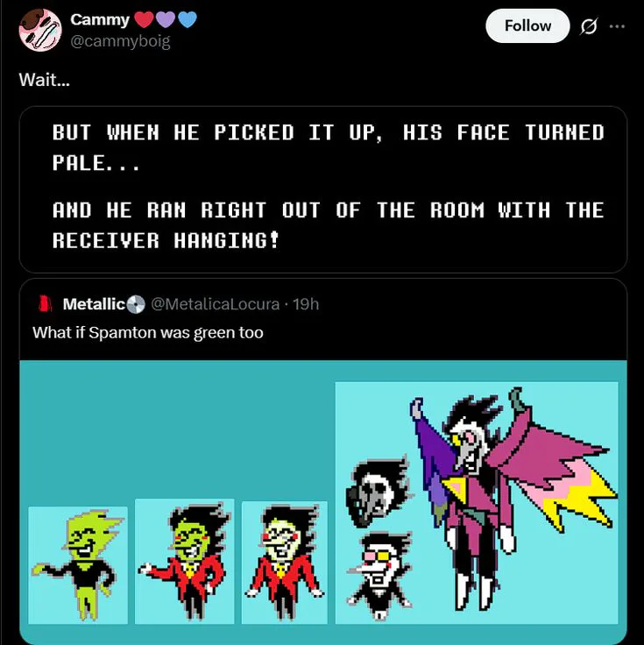Click the green Spamton sprite image
The width and height of the screenshot is (644, 645).
(x=78, y=565)
